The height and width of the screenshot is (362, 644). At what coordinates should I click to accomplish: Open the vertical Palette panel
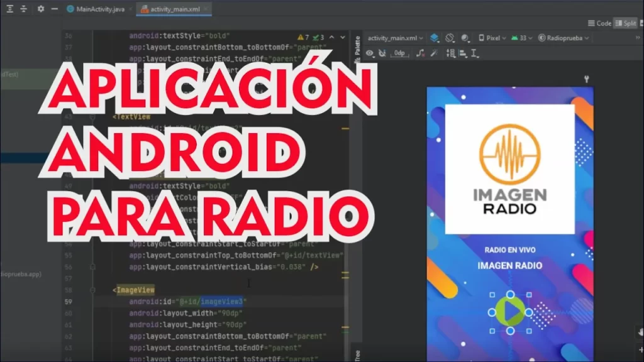click(357, 47)
